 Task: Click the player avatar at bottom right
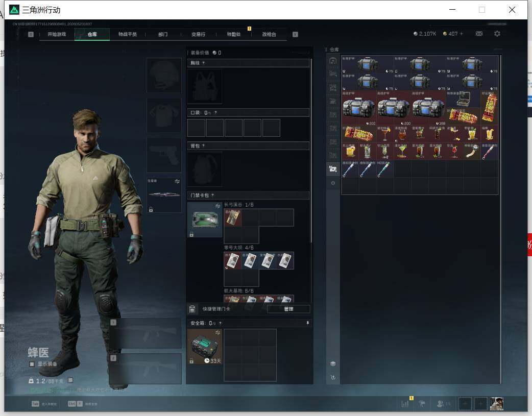click(497, 404)
